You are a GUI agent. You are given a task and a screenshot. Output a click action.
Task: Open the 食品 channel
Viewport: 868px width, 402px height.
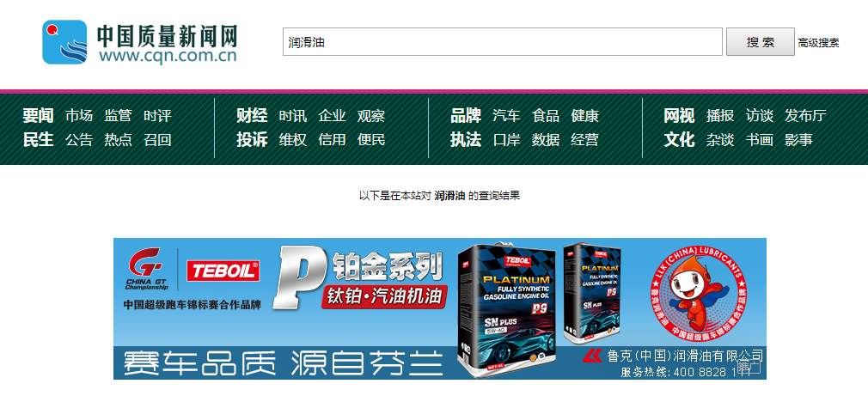[546, 116]
